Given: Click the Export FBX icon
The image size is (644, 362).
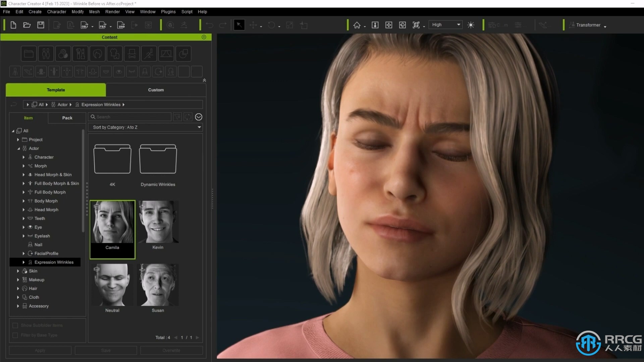Looking at the screenshot, I should [x=103, y=25].
